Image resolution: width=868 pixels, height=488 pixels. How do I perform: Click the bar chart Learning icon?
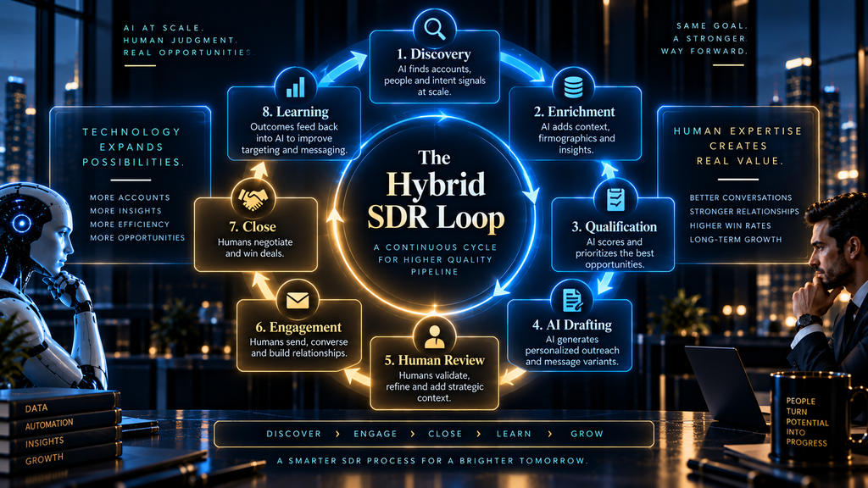295,87
